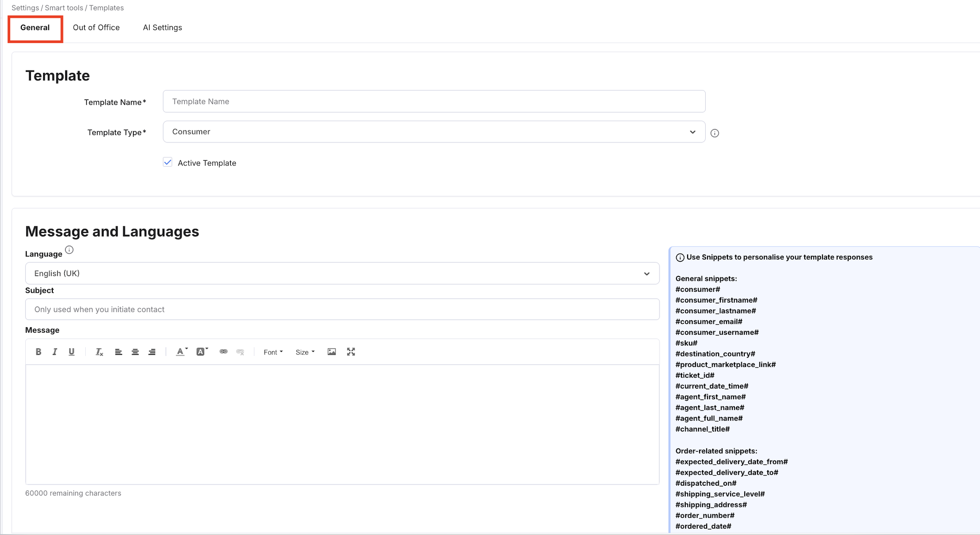Click the #consumer_firstname# snippet

(716, 300)
